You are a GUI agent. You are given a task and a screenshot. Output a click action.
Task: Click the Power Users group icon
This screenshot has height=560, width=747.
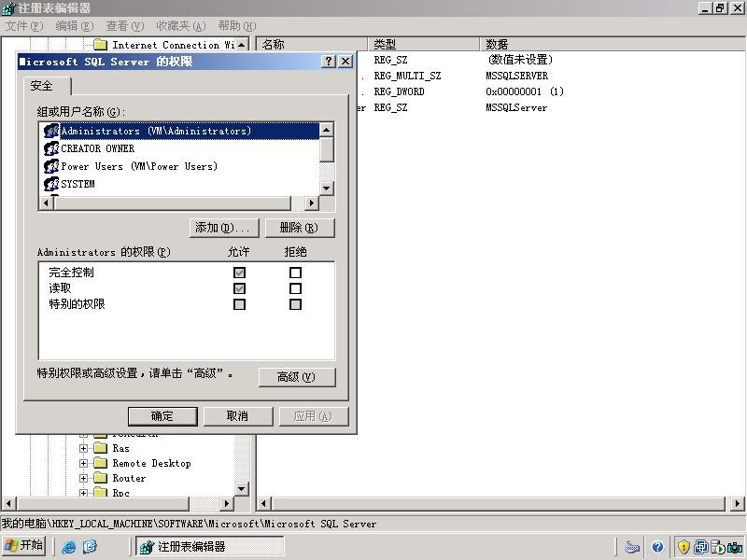[x=51, y=166]
